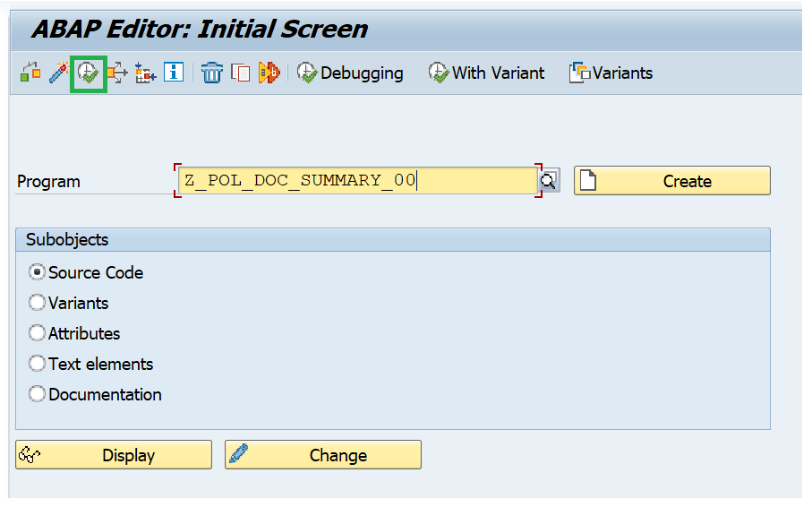Open the where-used list icon
The image size is (812, 507).
pos(117,73)
